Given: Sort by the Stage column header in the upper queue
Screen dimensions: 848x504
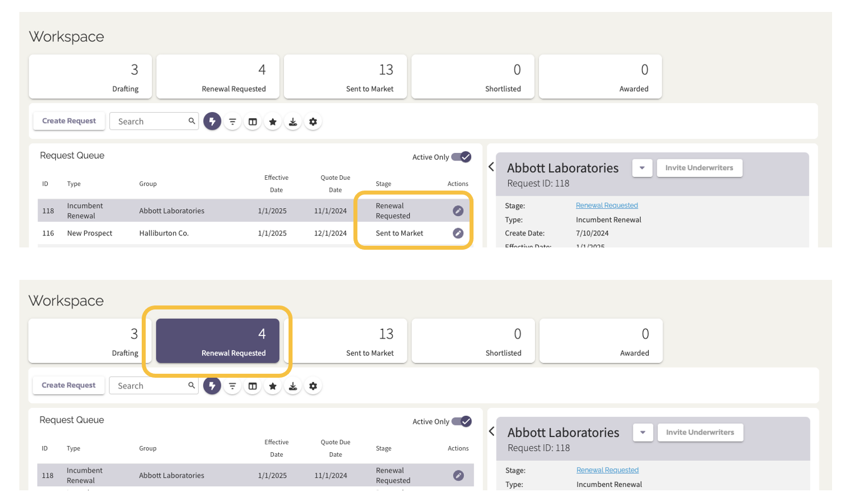Looking at the screenshot, I should 384,184.
